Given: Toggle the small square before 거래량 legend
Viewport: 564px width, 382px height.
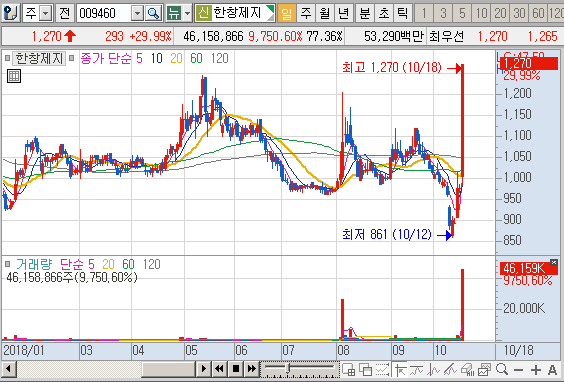Looking at the screenshot, I should [7, 264].
